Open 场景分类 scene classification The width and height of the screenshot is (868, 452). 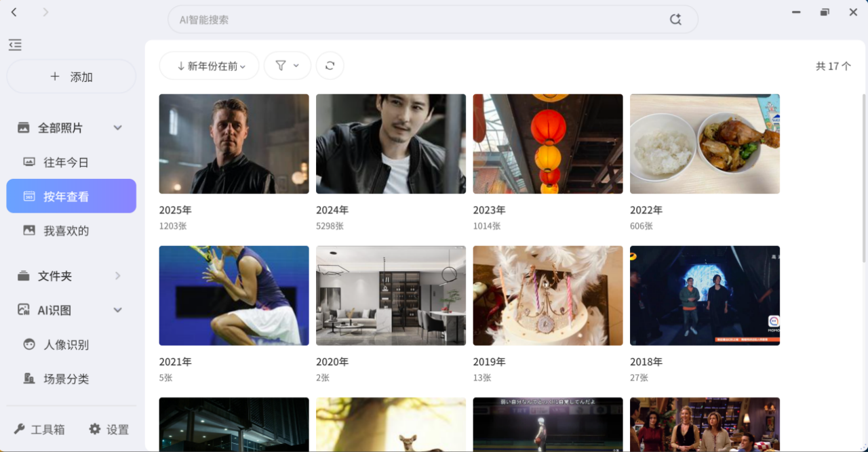[66, 379]
